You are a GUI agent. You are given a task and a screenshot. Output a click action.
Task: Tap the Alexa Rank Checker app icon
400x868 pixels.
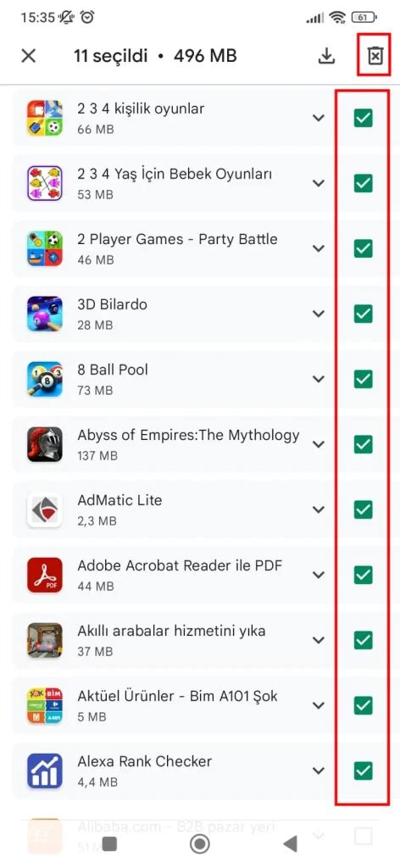click(44, 771)
